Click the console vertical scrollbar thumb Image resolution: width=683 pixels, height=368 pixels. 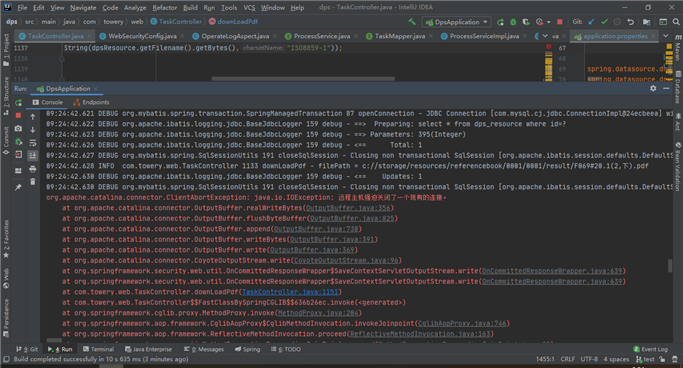pos(670,265)
